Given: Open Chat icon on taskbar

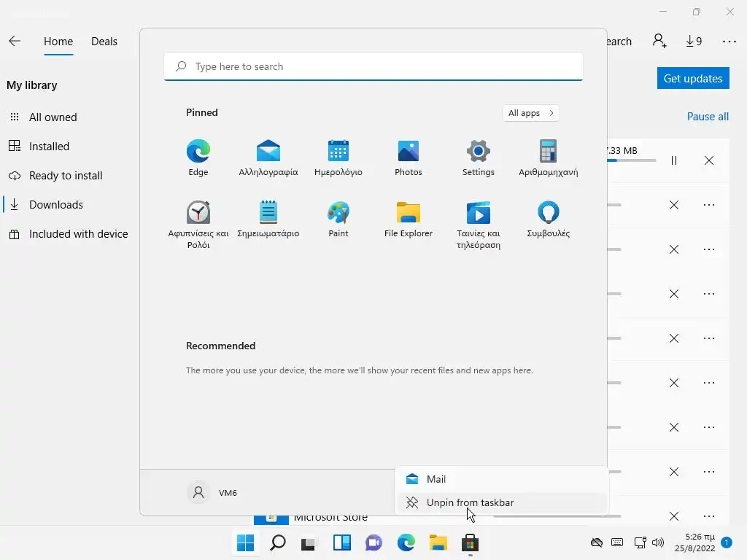Looking at the screenshot, I should coord(374,542).
